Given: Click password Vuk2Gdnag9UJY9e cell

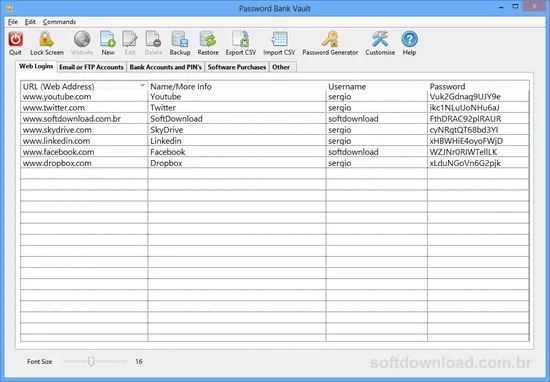Looking at the screenshot, I should coord(478,96).
